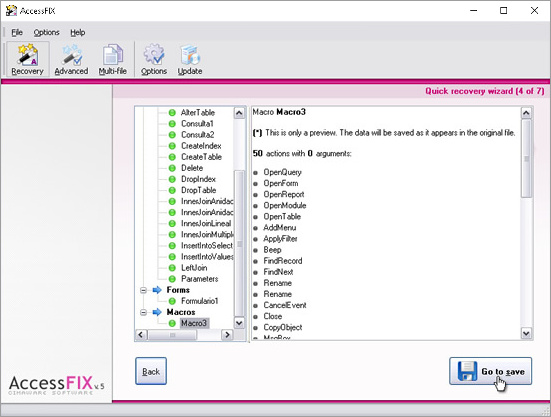551x417 pixels.
Task: Open the Help menu
Action: point(78,33)
